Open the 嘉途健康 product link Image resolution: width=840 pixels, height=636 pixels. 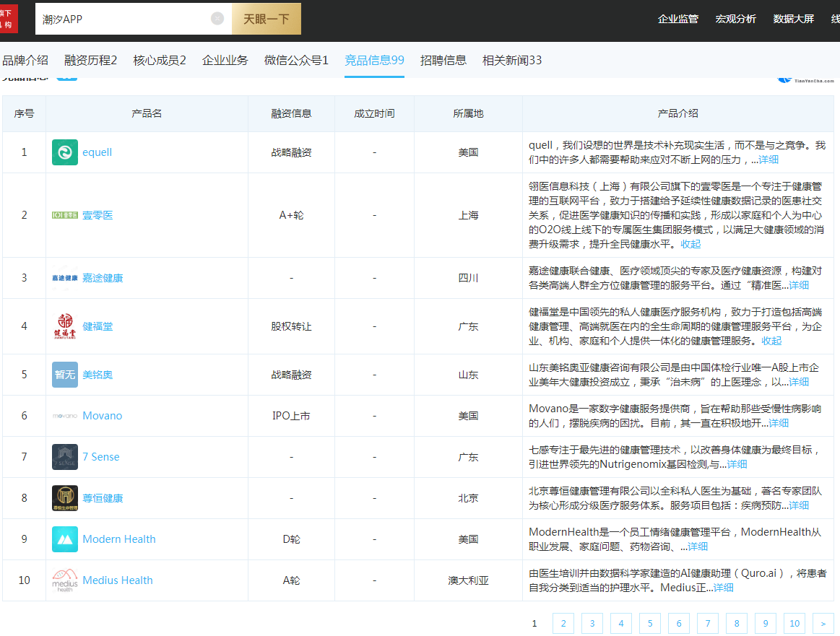click(x=103, y=278)
